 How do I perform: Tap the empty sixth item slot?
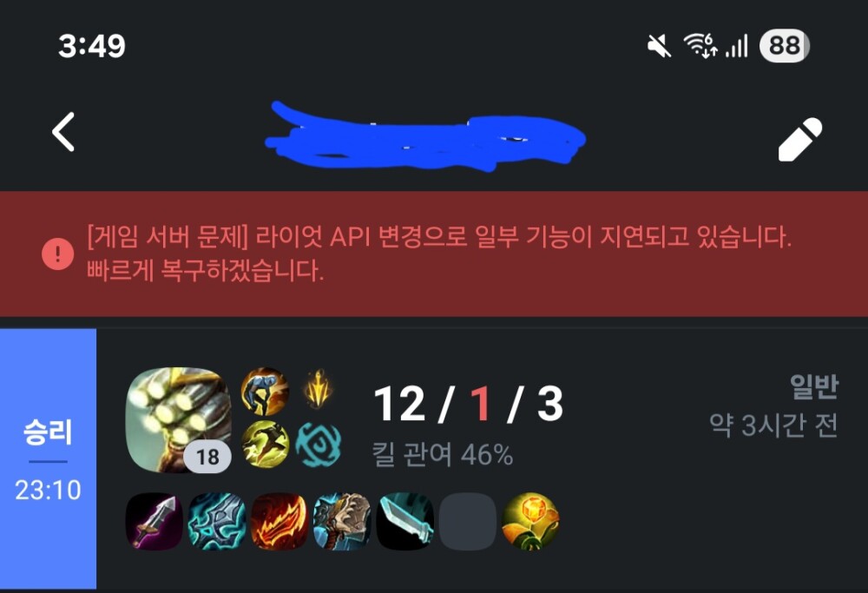(468, 521)
